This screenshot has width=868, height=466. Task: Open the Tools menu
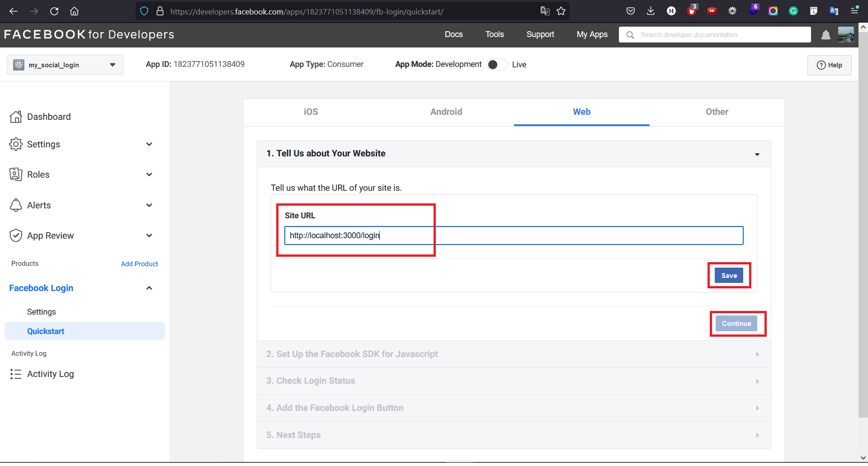[495, 34]
